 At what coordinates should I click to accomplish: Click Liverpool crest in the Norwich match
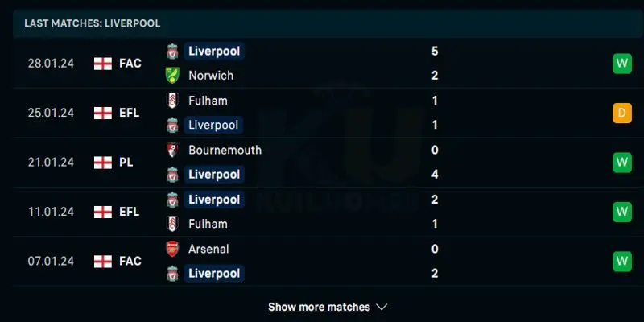tap(171, 52)
